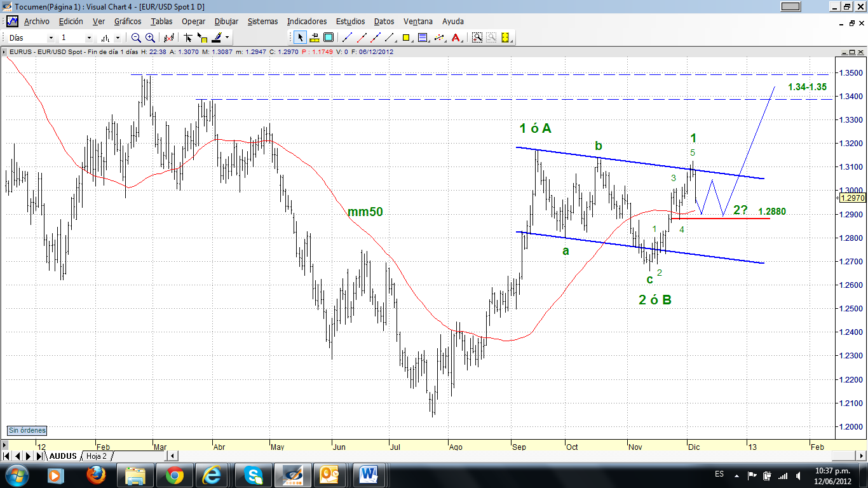Click the zoom in magnifier icon
The width and height of the screenshot is (868, 488).
[150, 37]
